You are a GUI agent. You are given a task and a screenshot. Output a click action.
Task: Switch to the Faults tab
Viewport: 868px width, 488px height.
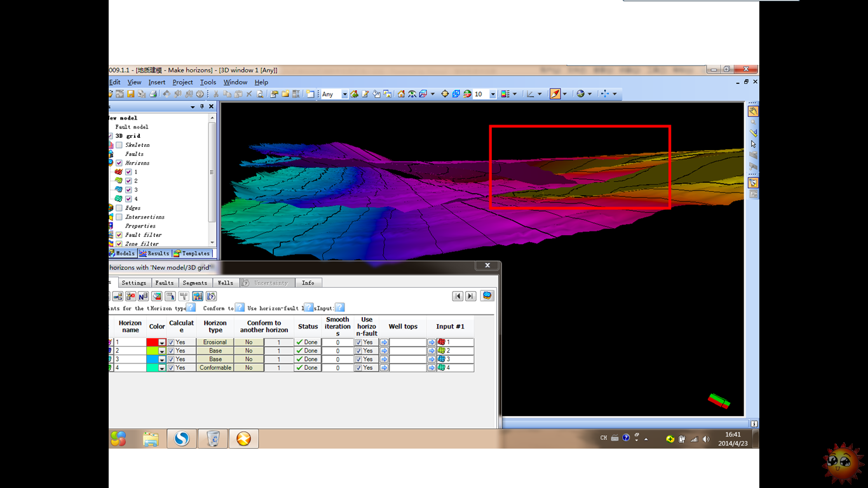(x=165, y=283)
